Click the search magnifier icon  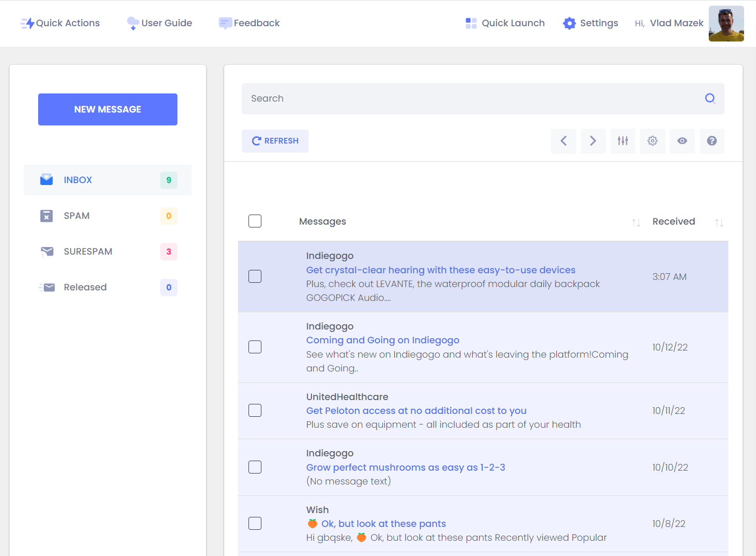pyautogui.click(x=710, y=98)
